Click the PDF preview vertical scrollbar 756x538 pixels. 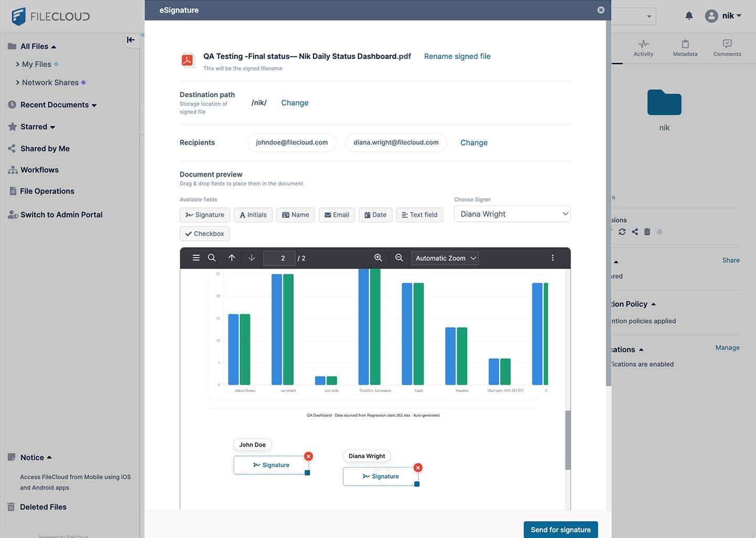(x=568, y=440)
